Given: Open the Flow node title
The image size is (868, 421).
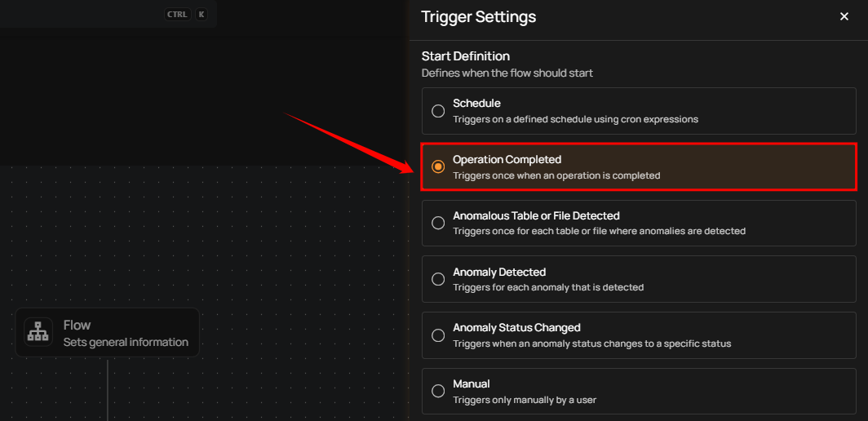Looking at the screenshot, I should pyautogui.click(x=77, y=325).
